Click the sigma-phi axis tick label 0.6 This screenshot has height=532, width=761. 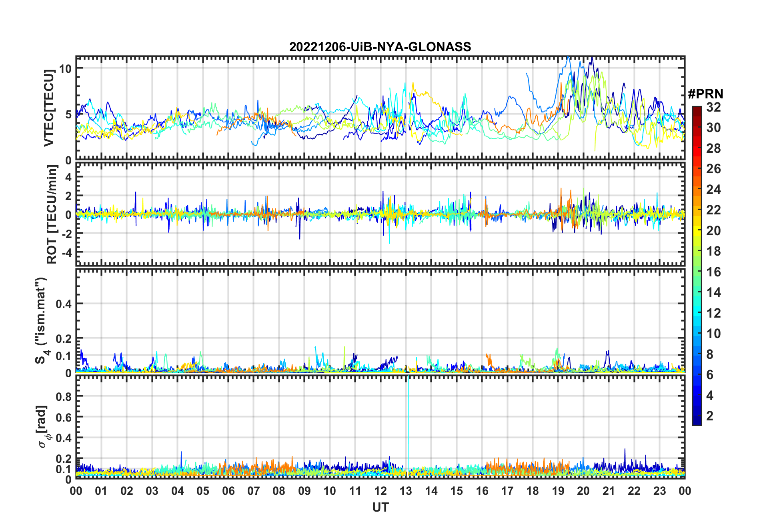coord(64,417)
